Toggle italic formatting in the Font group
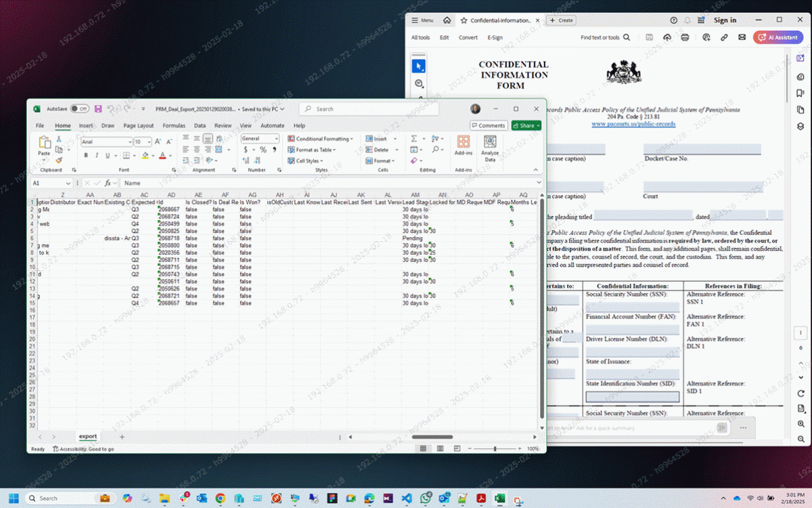 pos(97,155)
